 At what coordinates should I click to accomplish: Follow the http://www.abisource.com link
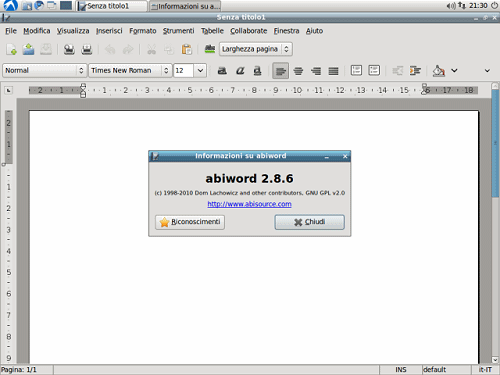pos(249,204)
